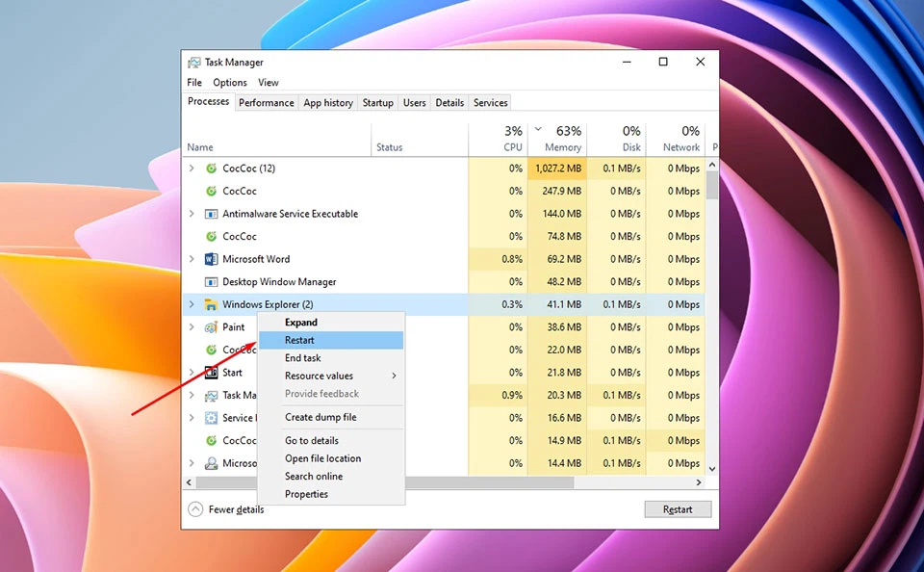Screen dimensions: 924x572
Task: Open the Users tab
Action: pyautogui.click(x=414, y=103)
